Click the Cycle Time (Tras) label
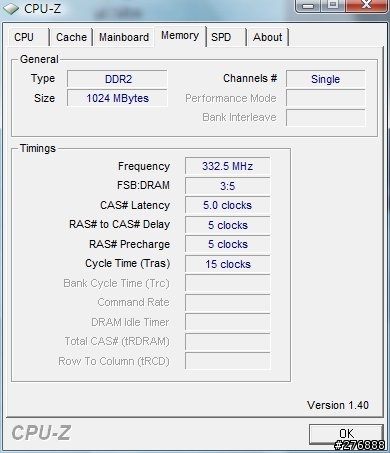The width and height of the screenshot is (390, 453). click(128, 263)
